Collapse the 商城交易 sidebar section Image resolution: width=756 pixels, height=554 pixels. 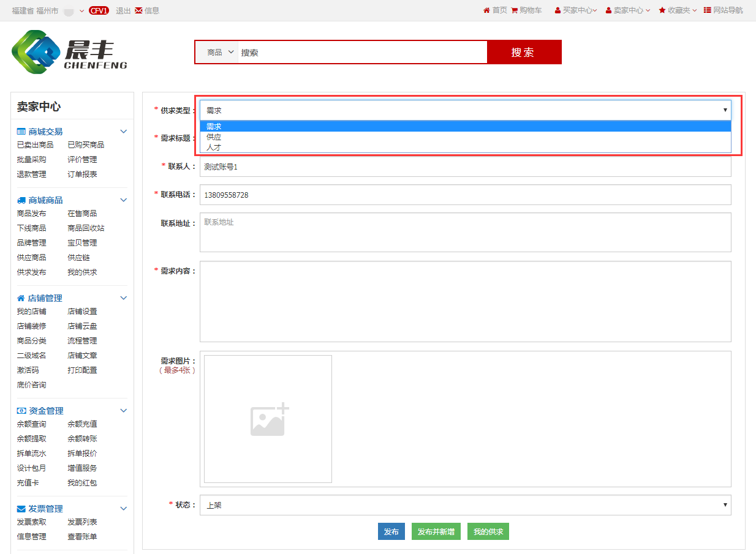(x=124, y=132)
